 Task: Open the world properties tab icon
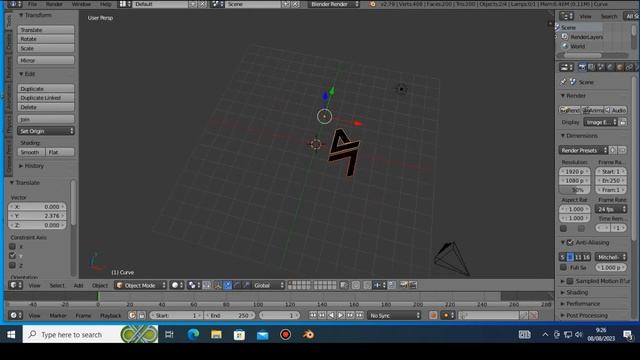[x=610, y=67]
